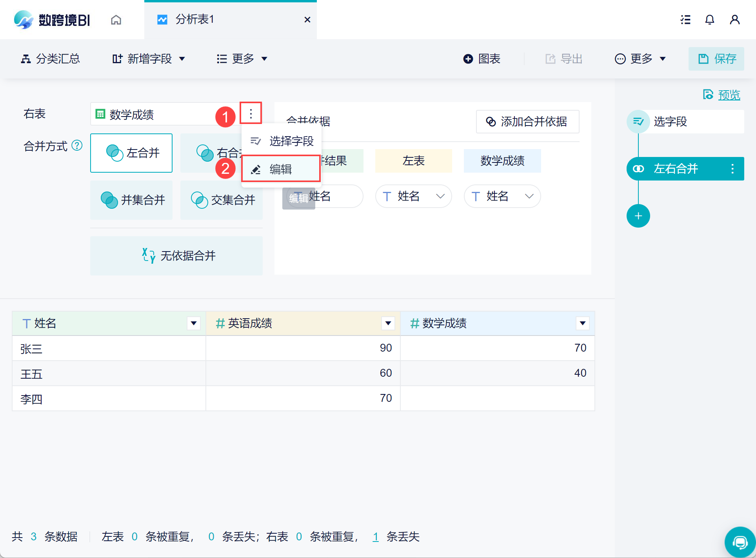Click the 无依据合并 option
Viewport: 756px width, 558px height.
pos(176,256)
